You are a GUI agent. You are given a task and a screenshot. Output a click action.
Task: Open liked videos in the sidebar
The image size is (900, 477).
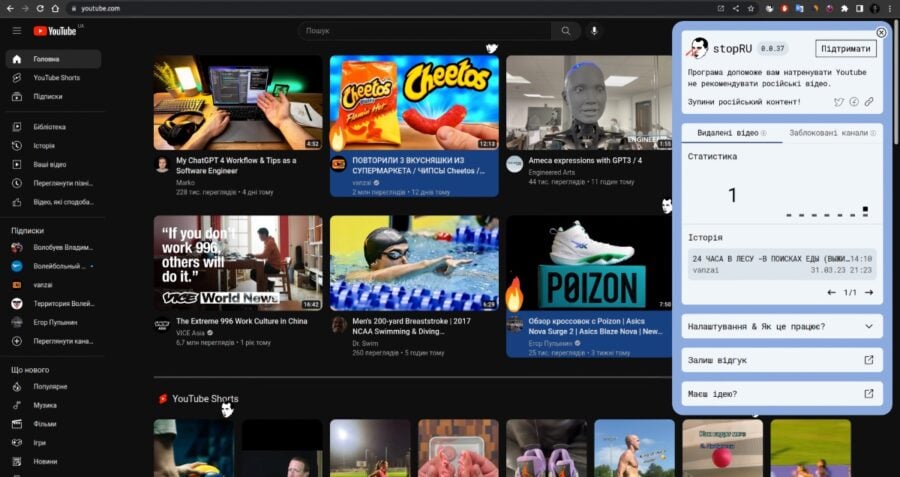coord(53,202)
